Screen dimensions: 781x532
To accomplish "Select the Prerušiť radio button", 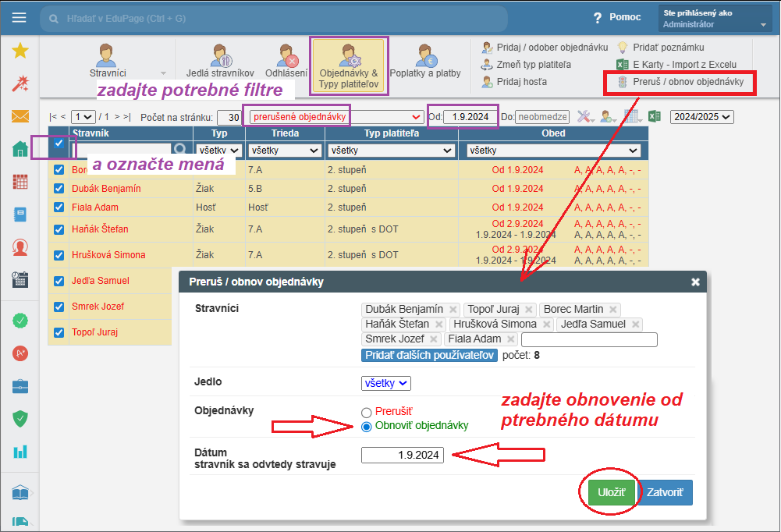I will (366, 412).
